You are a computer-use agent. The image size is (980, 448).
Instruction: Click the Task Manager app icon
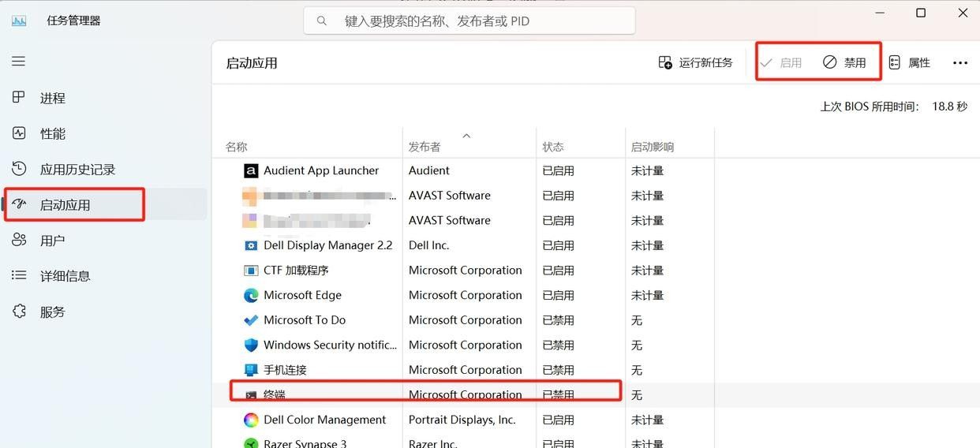pyautogui.click(x=19, y=21)
